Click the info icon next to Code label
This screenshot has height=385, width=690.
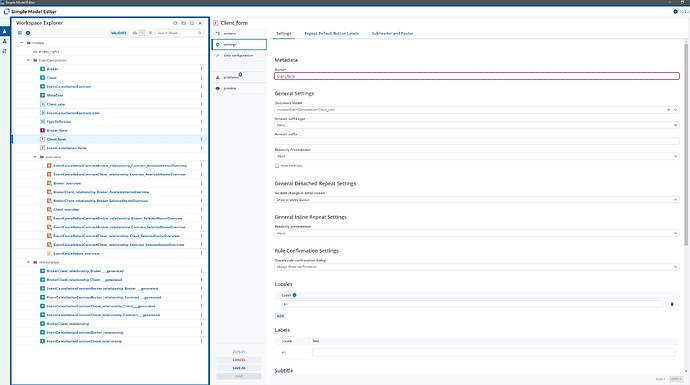click(x=294, y=295)
